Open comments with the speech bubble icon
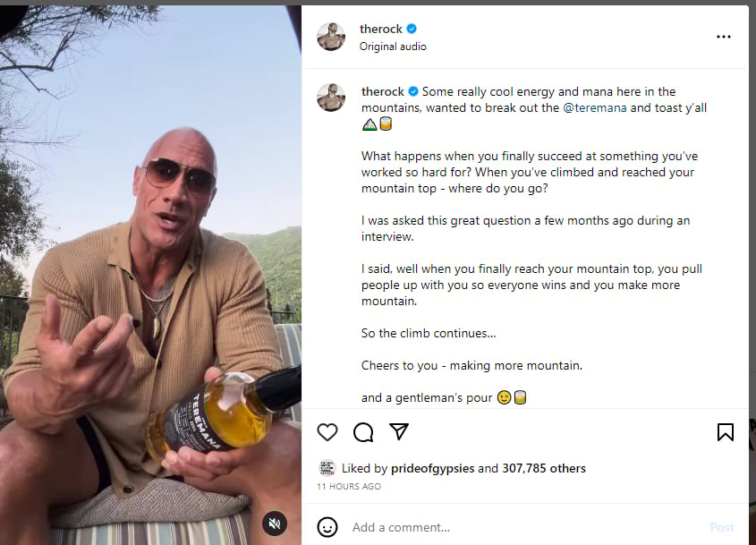Viewport: 756px width, 545px height. pyautogui.click(x=363, y=432)
